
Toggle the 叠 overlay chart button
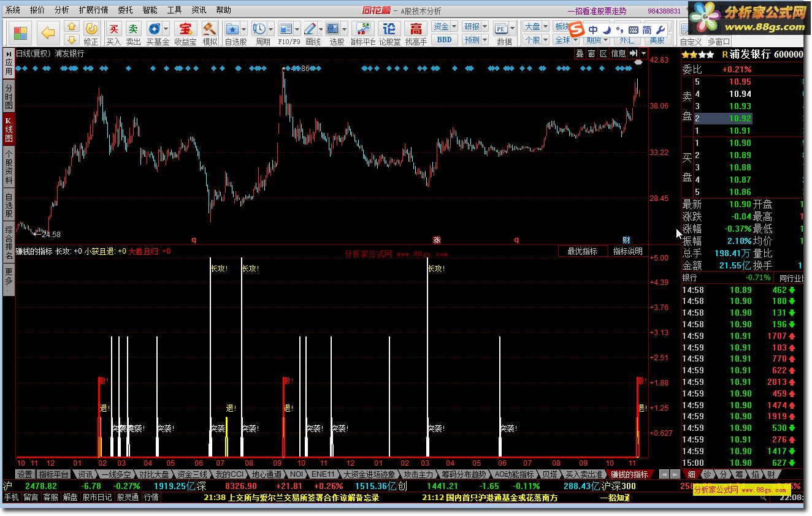tap(580, 53)
